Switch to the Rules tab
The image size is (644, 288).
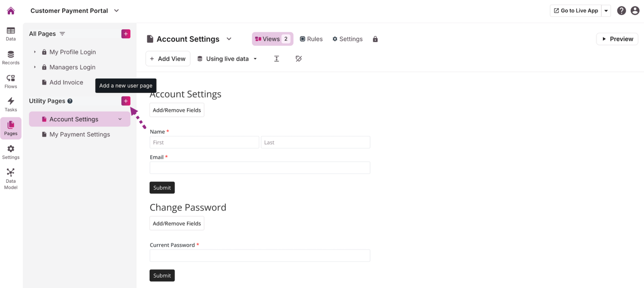(311, 39)
